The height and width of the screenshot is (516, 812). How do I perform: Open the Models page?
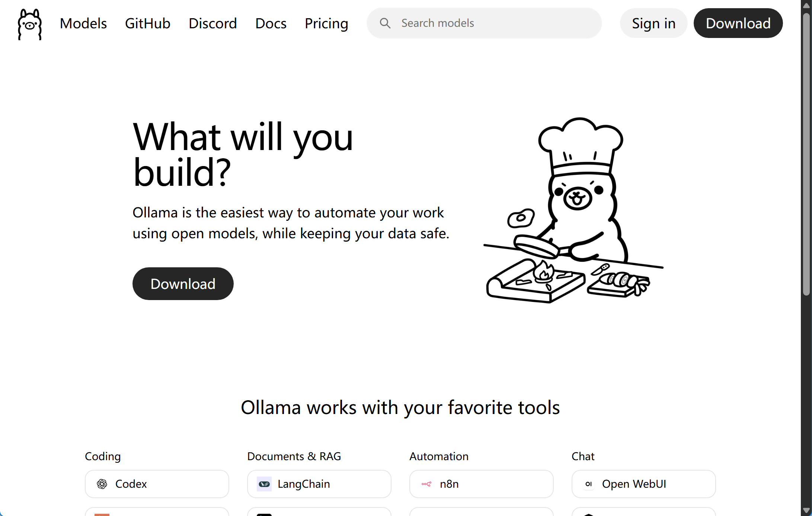[83, 23]
